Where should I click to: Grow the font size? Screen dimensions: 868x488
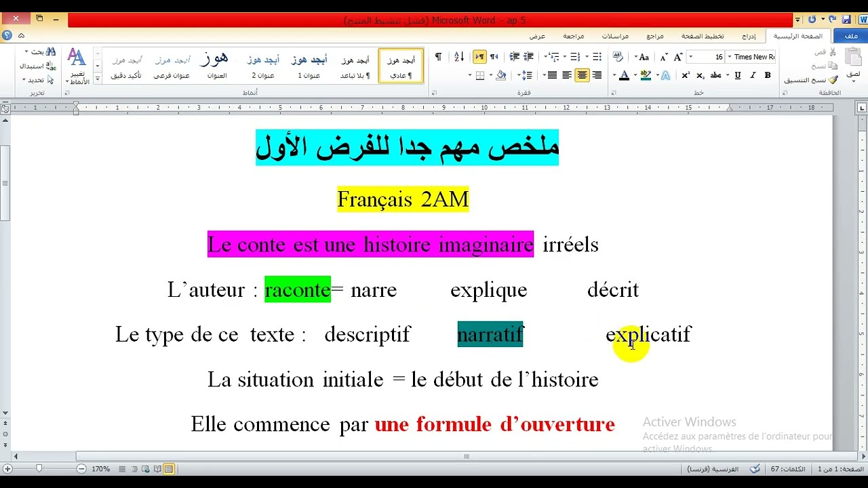tap(678, 57)
